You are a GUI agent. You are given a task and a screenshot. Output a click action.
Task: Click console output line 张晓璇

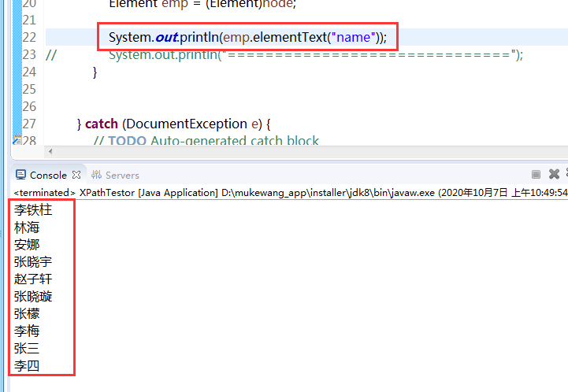pyautogui.click(x=33, y=297)
